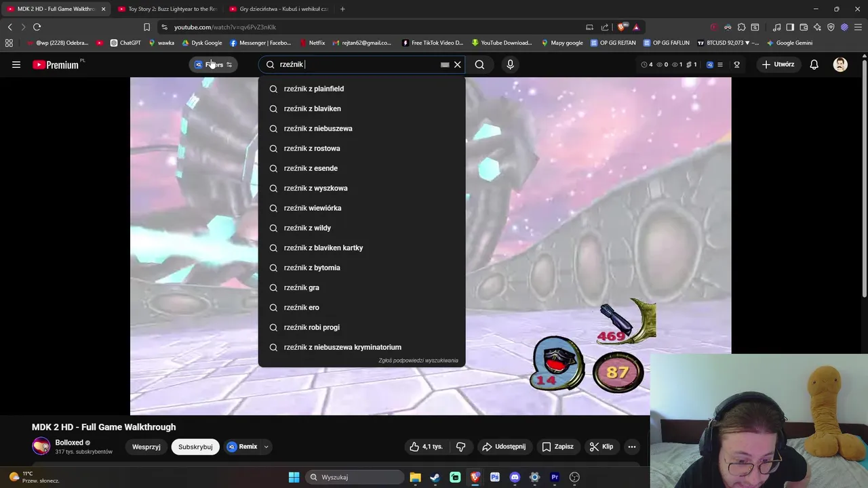This screenshot has height=488, width=868.
Task: Click the Udostępnij share button
Action: point(503,447)
